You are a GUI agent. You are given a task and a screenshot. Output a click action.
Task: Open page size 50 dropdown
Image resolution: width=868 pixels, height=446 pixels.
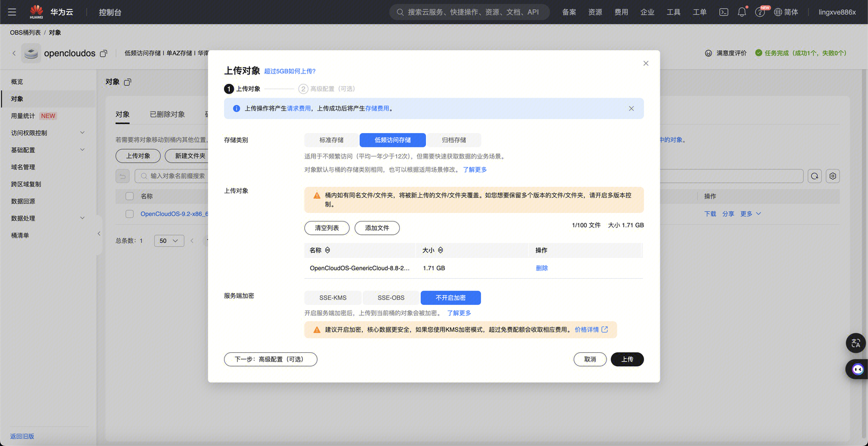point(169,241)
